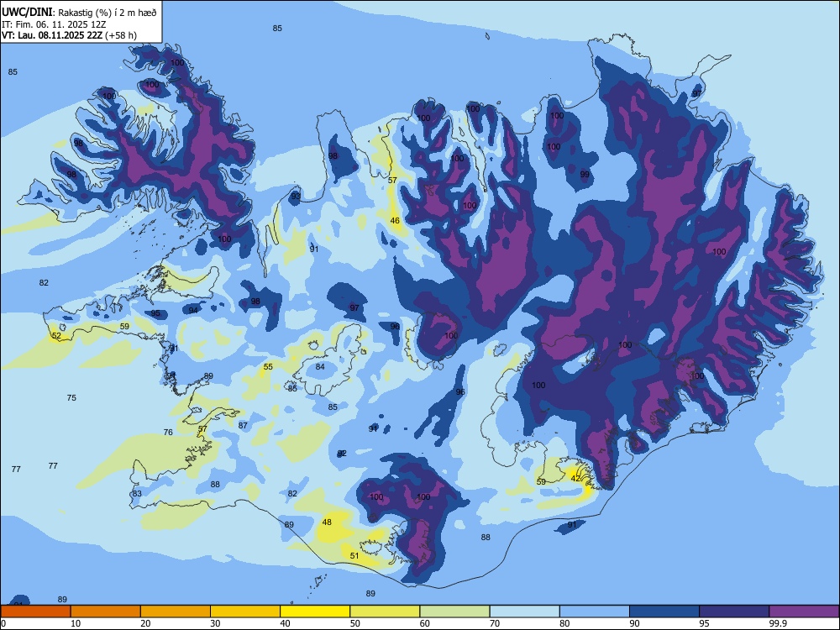
Task: Select the navy 95–99.9 legend swatch
Action: 734,612
